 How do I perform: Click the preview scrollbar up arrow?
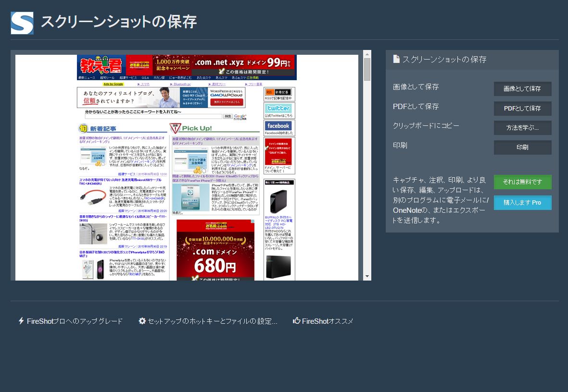367,54
